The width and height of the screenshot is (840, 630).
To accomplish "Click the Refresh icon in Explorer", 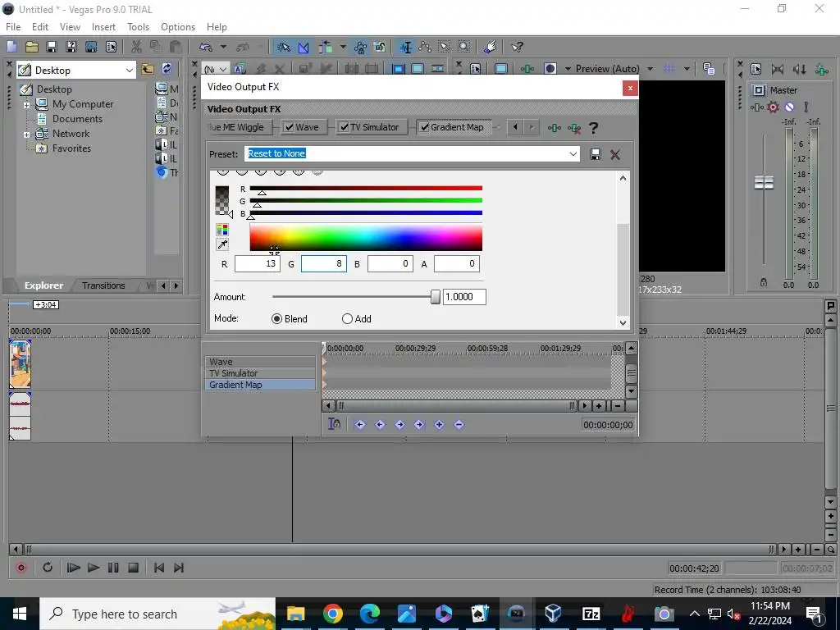I will [x=167, y=69].
